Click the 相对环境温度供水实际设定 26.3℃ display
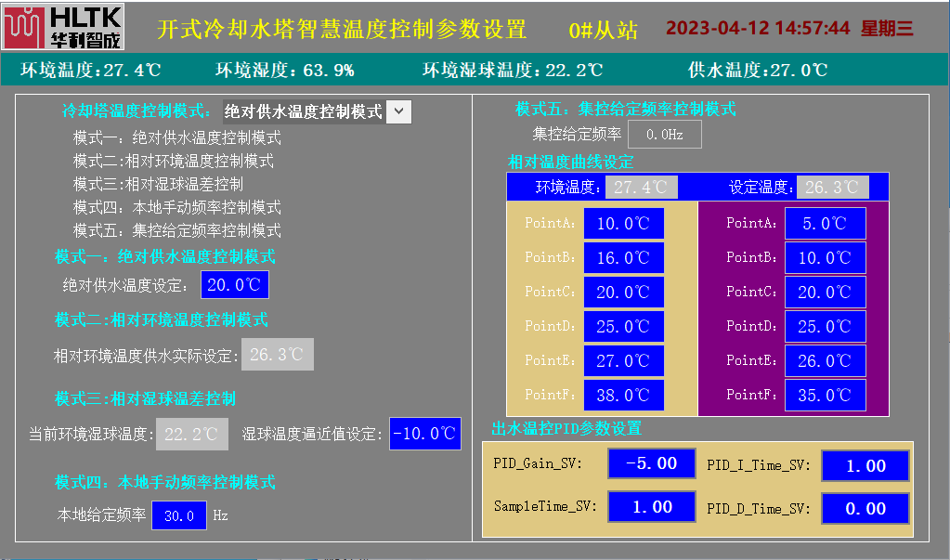The height and width of the screenshot is (560, 950). click(277, 355)
